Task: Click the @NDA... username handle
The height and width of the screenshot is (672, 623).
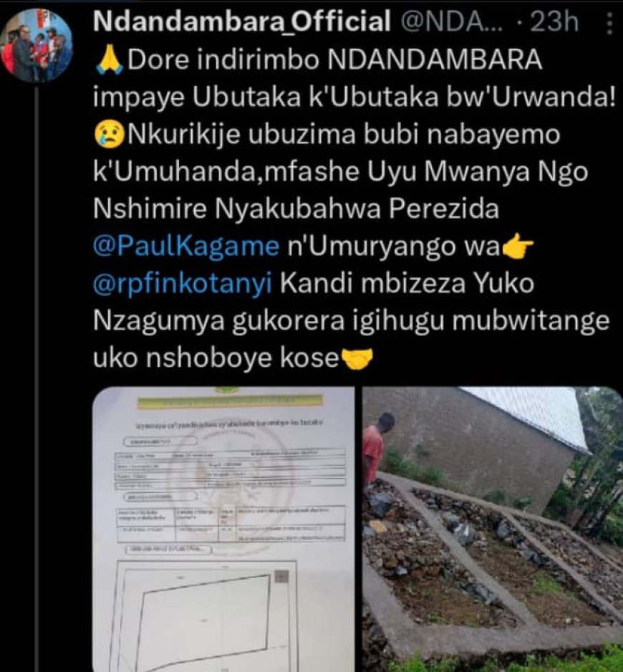Action: point(452,21)
